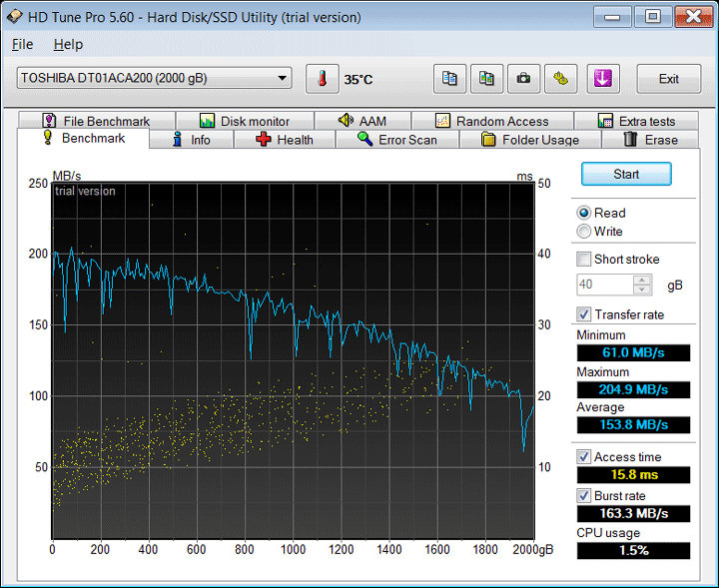Open the Help menu
Screen dimensions: 719x588
coord(68,45)
